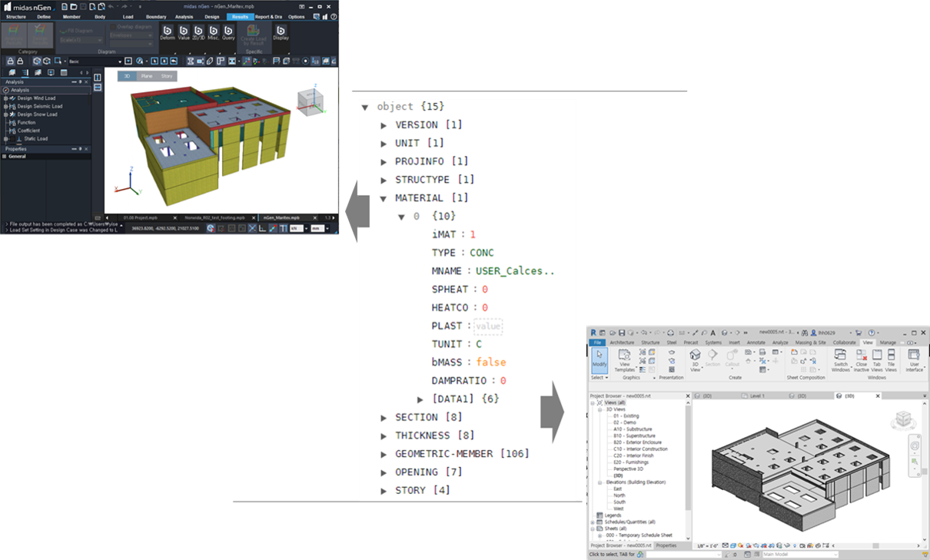The image size is (930, 560).
Task: Select the Value results tool
Action: click(x=183, y=31)
